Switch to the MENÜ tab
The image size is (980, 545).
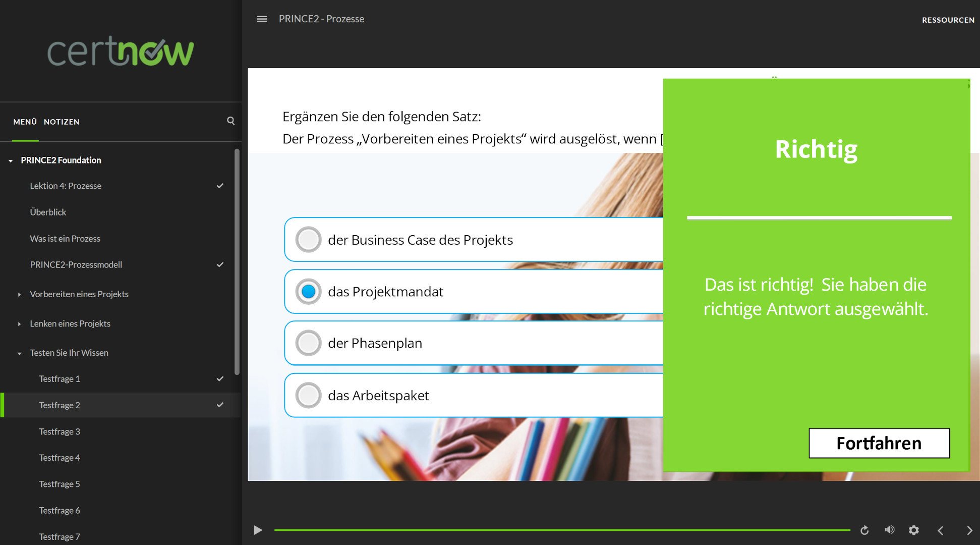[25, 122]
